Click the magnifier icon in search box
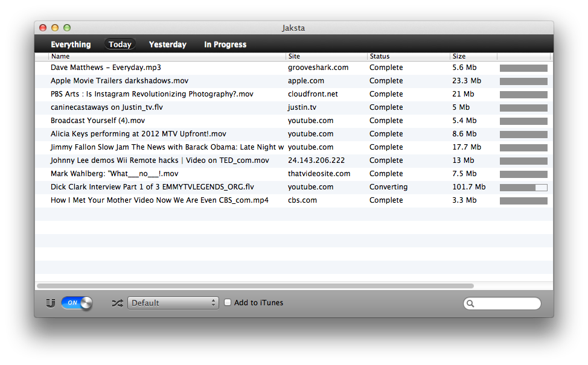588x365 pixels. (470, 303)
